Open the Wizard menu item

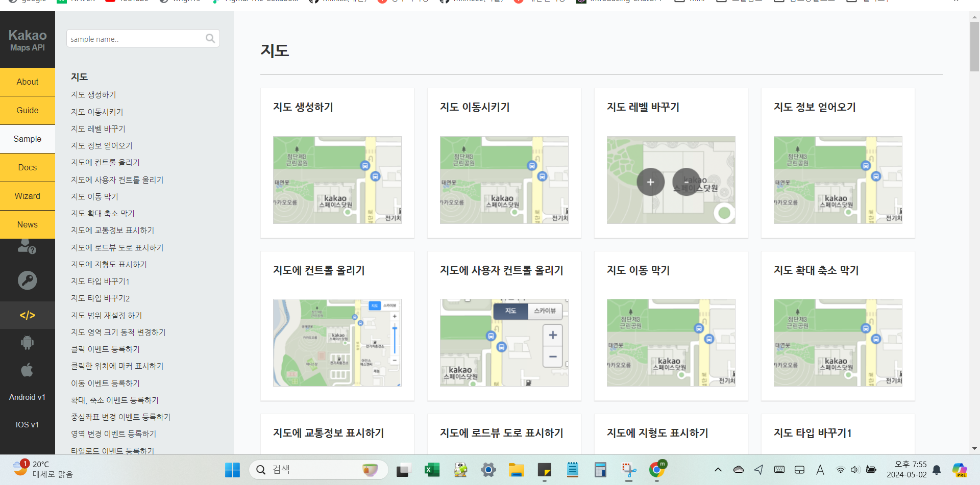click(28, 196)
